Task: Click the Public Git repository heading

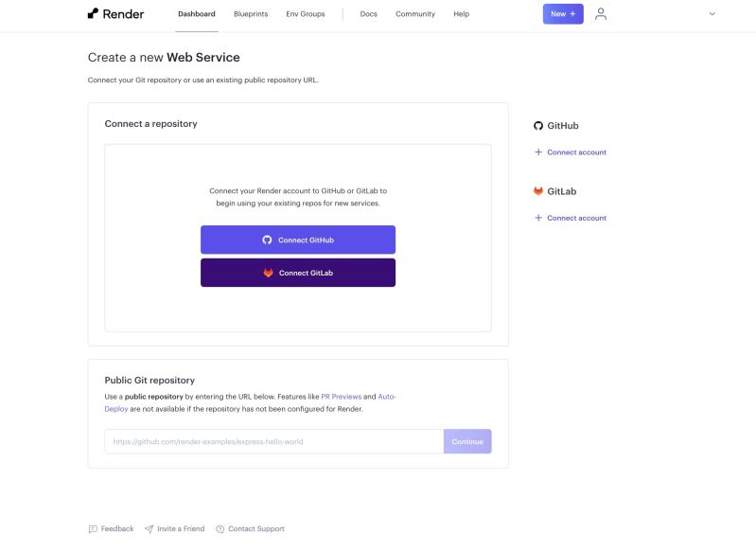Action: (149, 381)
